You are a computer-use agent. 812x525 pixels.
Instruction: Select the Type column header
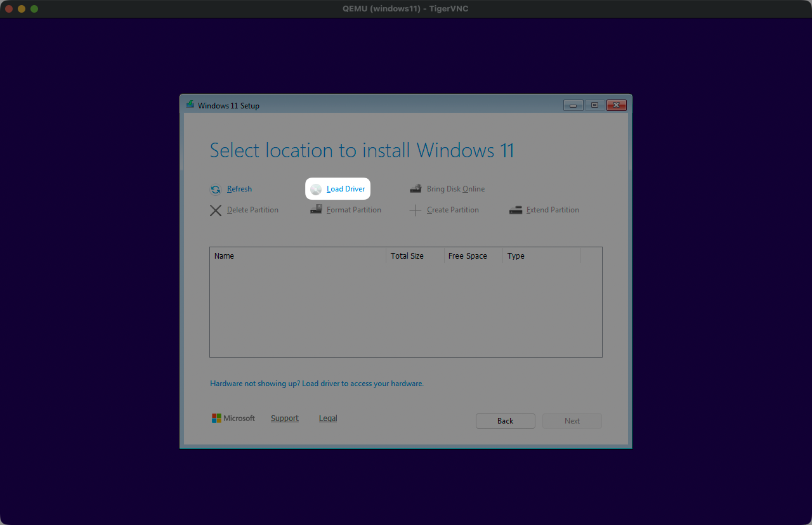point(540,256)
